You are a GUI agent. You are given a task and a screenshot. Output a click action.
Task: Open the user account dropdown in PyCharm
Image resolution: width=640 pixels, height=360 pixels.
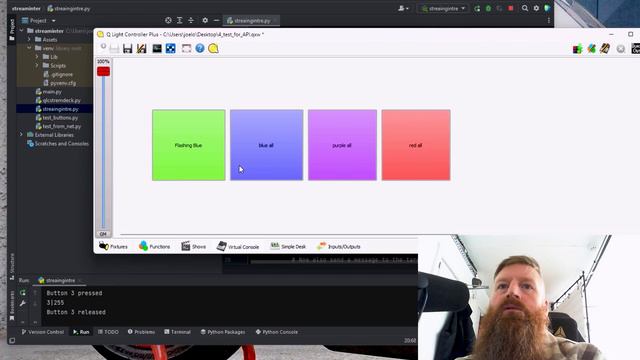[403, 8]
